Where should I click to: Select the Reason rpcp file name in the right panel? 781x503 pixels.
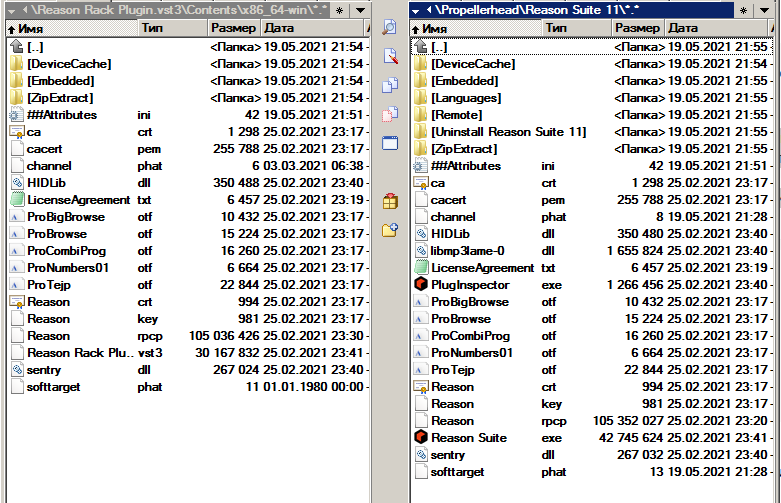[x=452, y=421]
